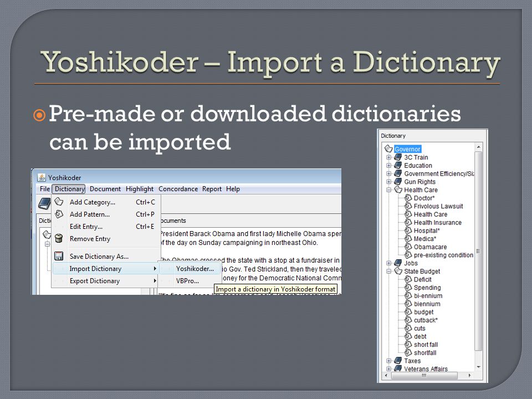Viewport: 532px width, 399px height.
Task: Expand the Jobs category
Action: point(388,263)
